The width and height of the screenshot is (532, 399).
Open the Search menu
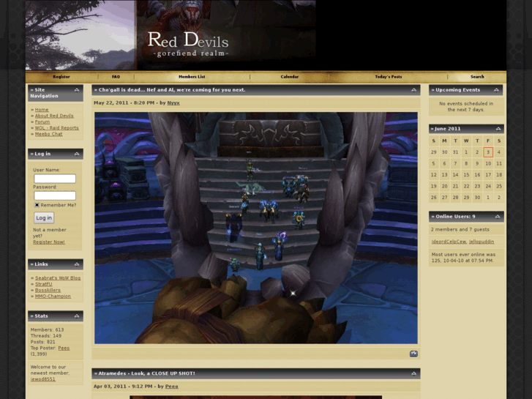coord(477,77)
